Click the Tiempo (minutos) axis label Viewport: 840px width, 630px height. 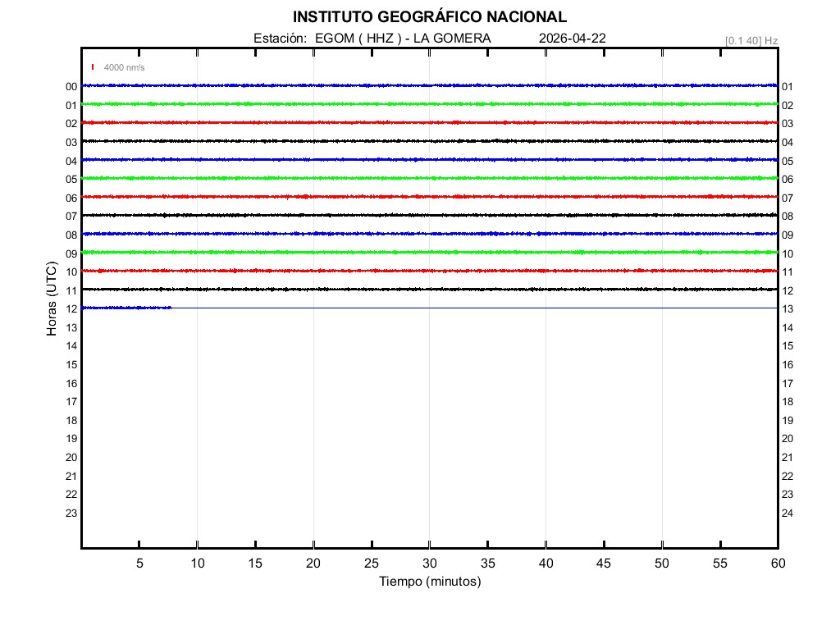429,582
